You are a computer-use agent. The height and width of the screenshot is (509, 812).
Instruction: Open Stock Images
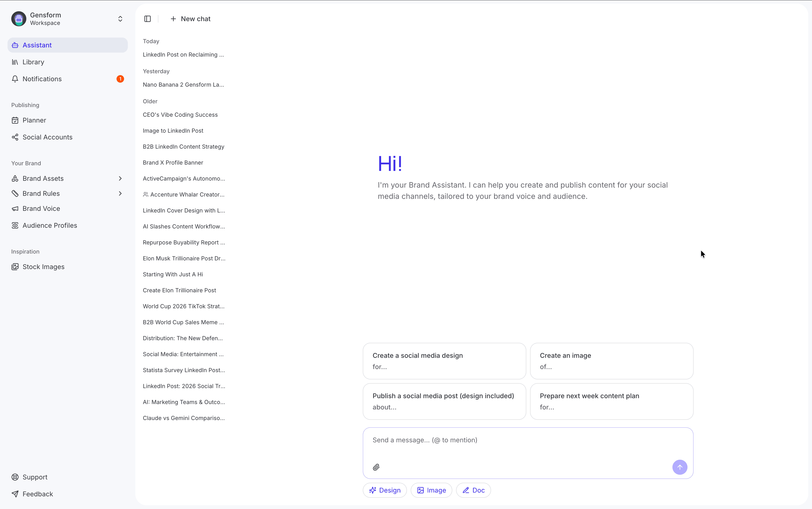click(68, 267)
